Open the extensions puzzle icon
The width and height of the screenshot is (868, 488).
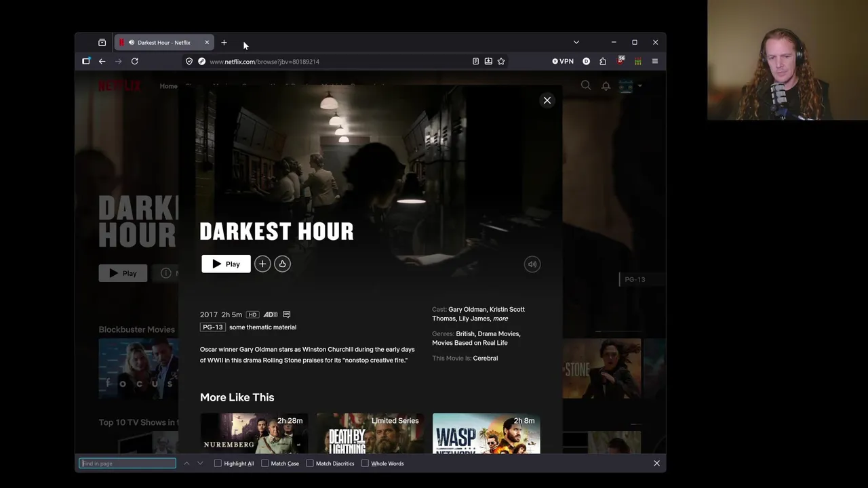pos(603,61)
